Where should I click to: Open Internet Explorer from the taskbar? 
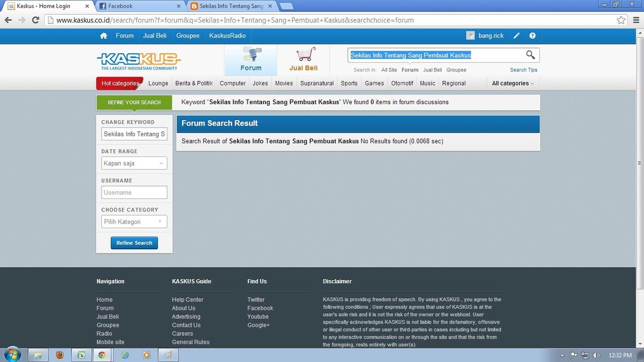125,354
